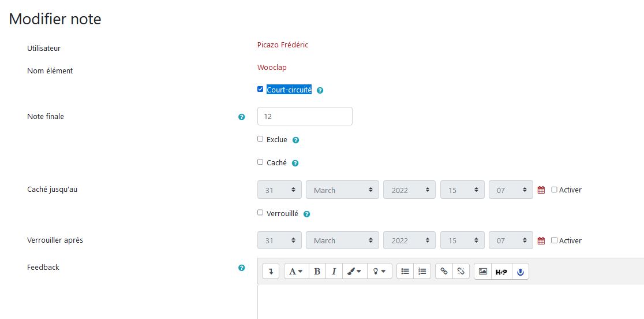Tick the Verrouillé checkbox
Screen dimensions: 644x319
pyautogui.click(x=260, y=213)
